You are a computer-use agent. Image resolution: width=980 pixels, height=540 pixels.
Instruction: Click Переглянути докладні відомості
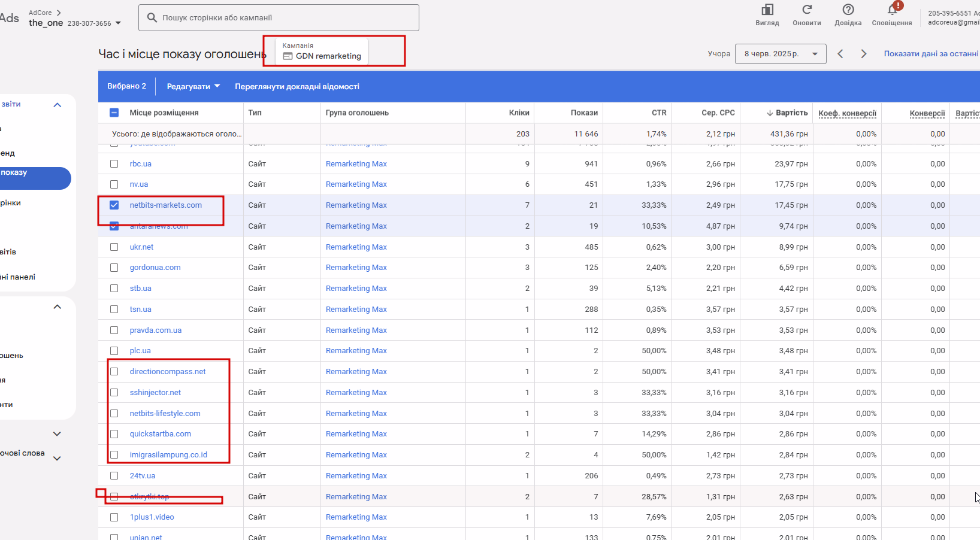pos(297,87)
